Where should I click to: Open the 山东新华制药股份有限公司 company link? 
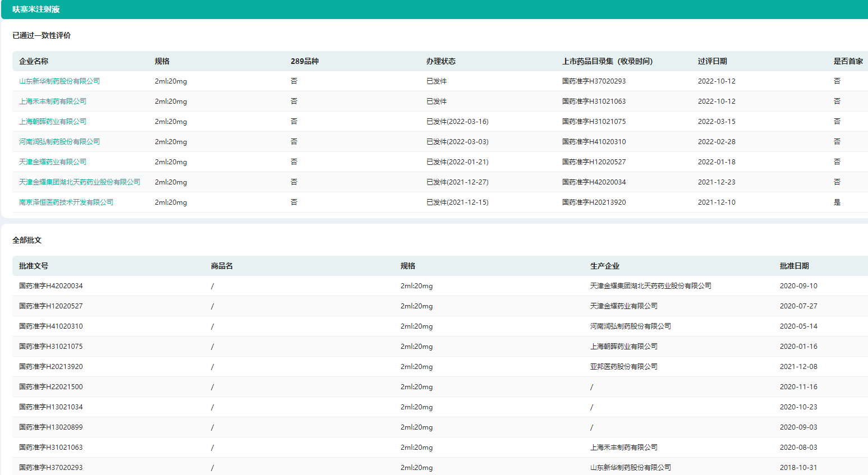click(59, 81)
